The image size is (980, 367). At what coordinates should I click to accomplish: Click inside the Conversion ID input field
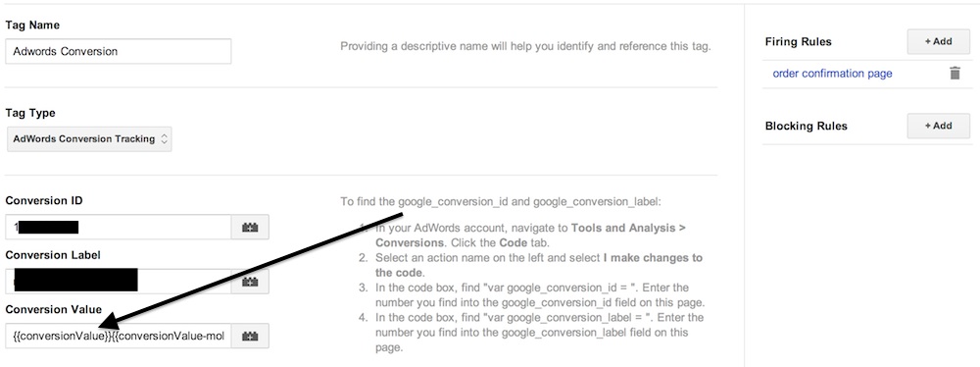119,227
